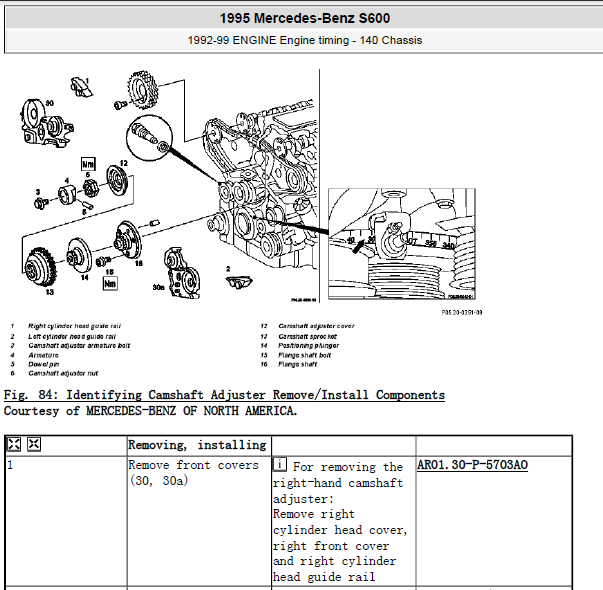
Task: Click legend entry 'Camshaft adjuster armature bolt'
Action: click(79, 345)
